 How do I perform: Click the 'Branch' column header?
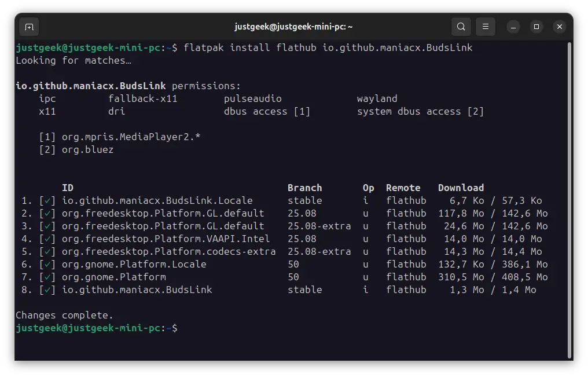click(304, 188)
